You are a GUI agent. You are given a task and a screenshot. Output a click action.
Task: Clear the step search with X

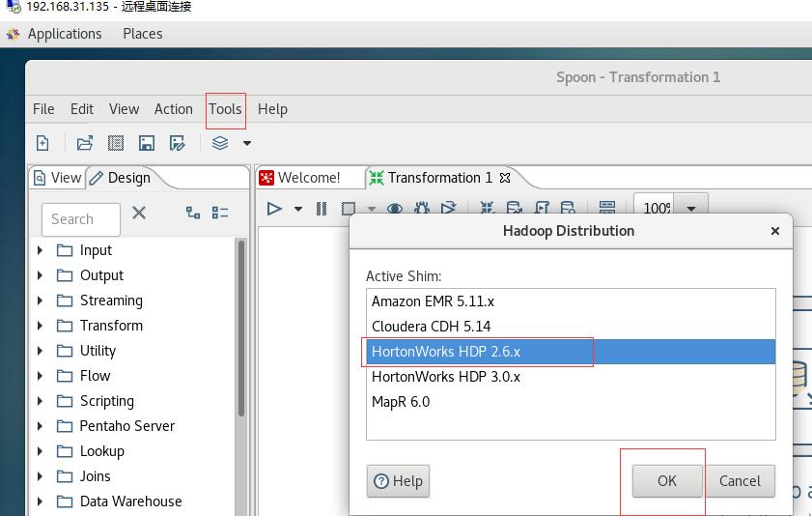pyautogui.click(x=139, y=213)
